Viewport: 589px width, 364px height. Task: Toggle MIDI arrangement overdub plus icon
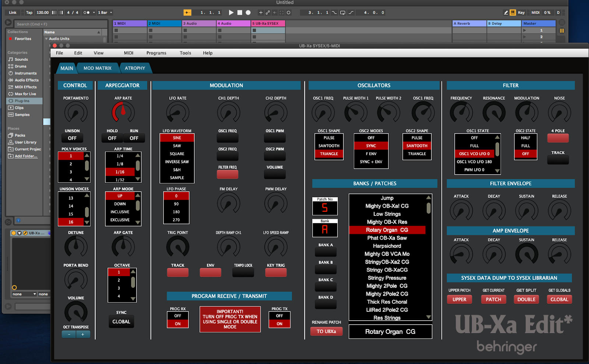click(x=261, y=13)
